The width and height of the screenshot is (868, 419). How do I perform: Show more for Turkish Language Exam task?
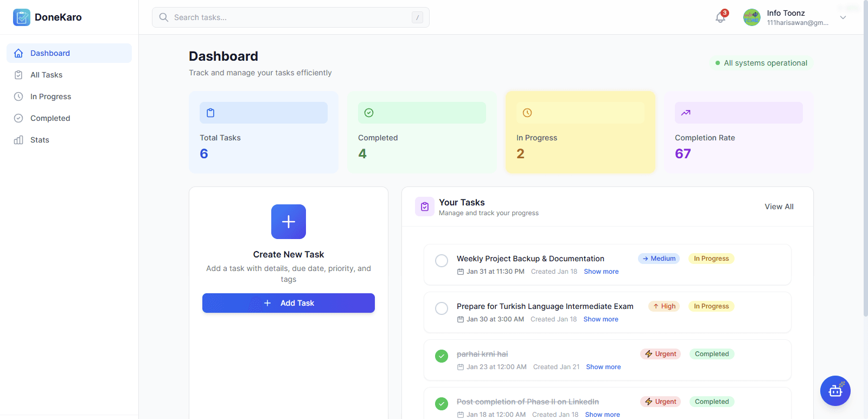[601, 319]
